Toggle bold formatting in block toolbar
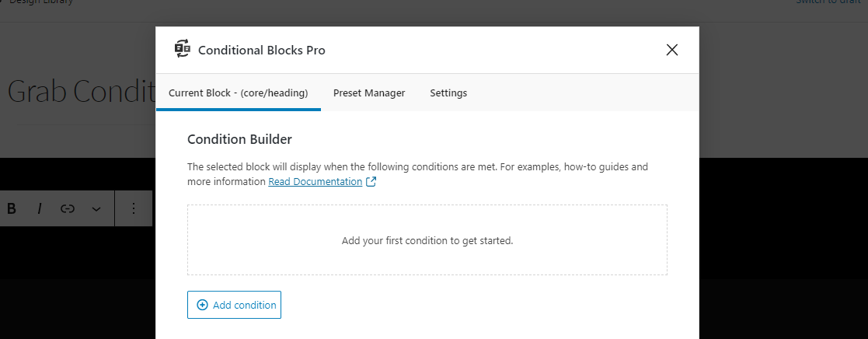This screenshot has width=868, height=339. [11, 208]
